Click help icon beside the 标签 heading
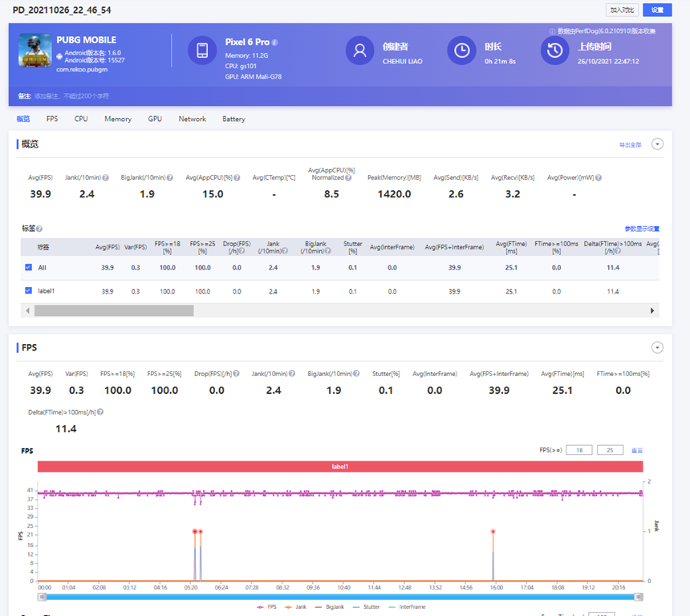This screenshot has width=690, height=616. tap(39, 229)
